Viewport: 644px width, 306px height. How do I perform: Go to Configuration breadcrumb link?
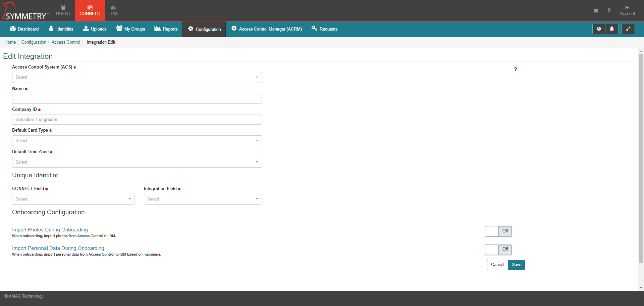34,42
